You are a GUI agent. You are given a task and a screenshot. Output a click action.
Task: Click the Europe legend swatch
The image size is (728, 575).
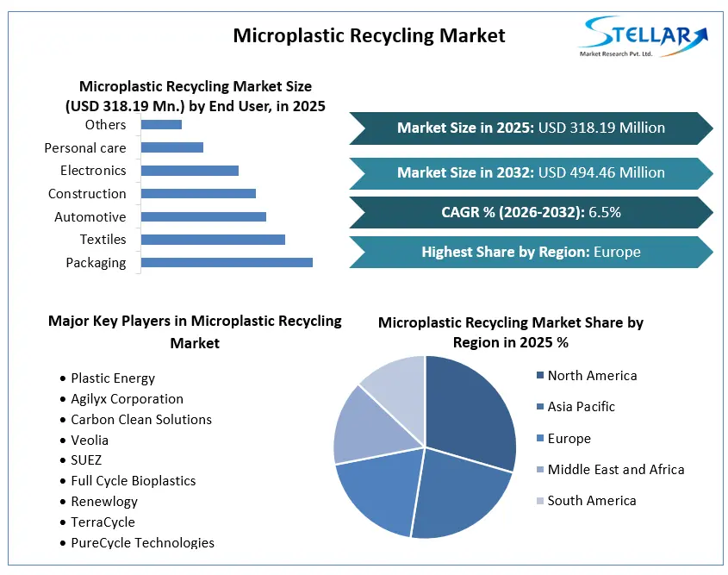540,438
